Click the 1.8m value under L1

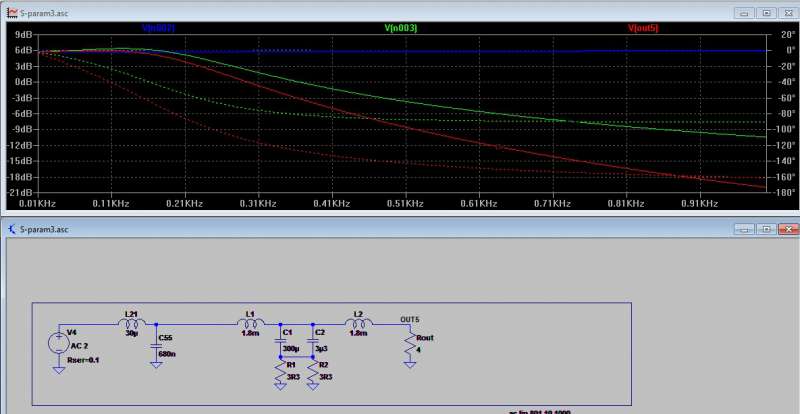pos(249,333)
